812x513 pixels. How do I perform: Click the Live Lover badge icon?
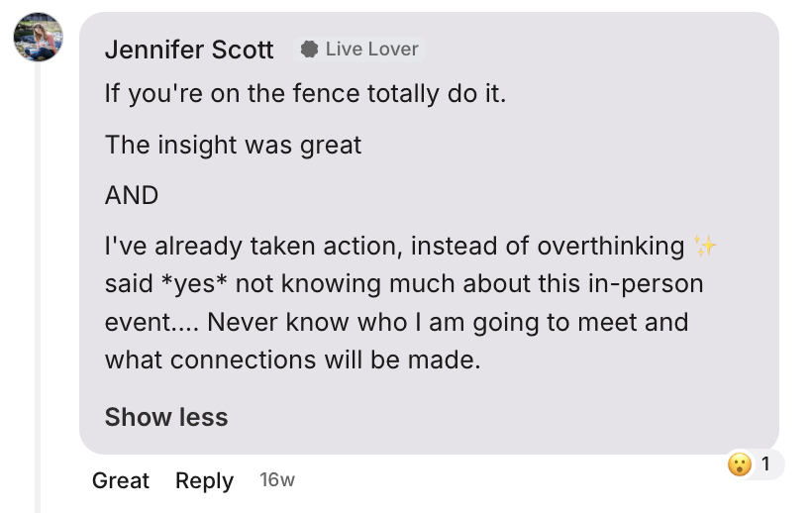(x=310, y=50)
